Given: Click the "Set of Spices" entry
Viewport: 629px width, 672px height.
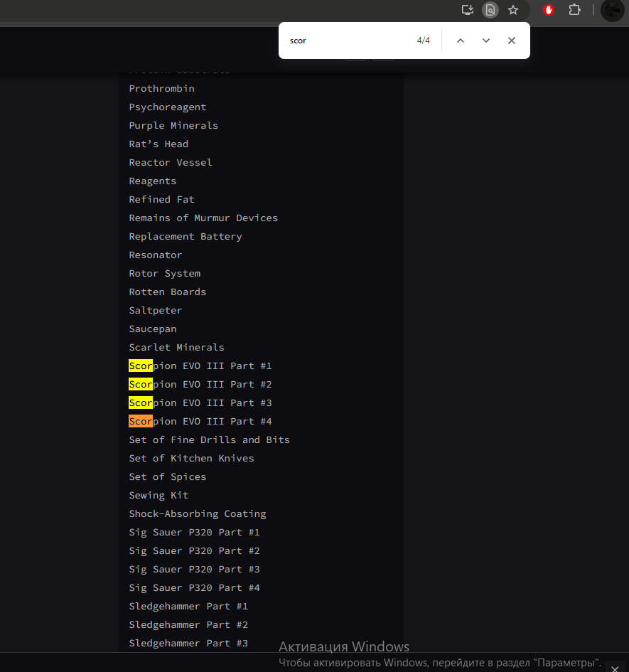Looking at the screenshot, I should [x=168, y=476].
